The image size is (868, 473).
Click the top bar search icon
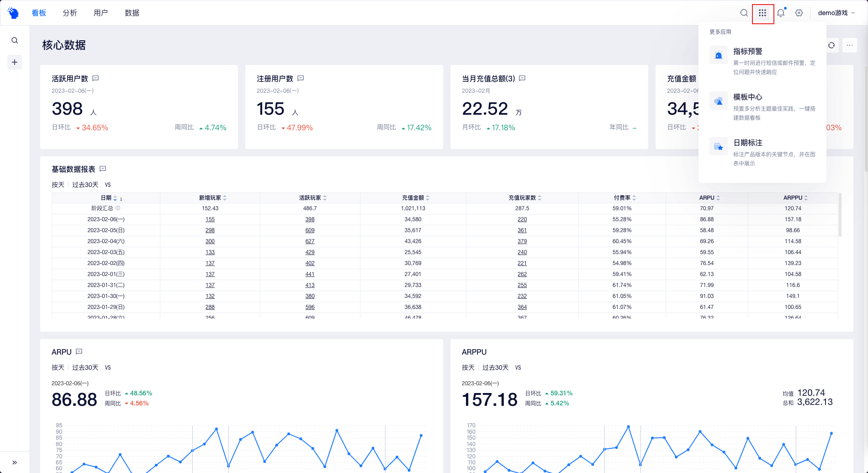[744, 13]
